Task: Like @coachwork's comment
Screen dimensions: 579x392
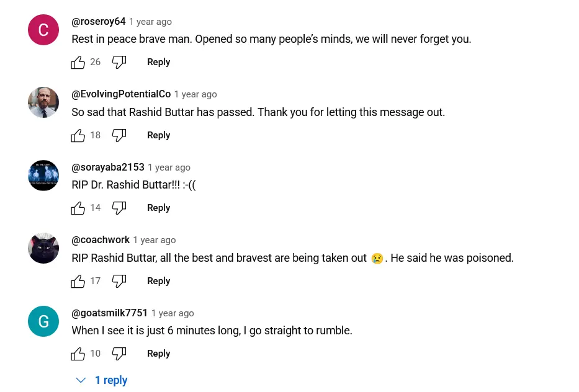Action: point(78,281)
